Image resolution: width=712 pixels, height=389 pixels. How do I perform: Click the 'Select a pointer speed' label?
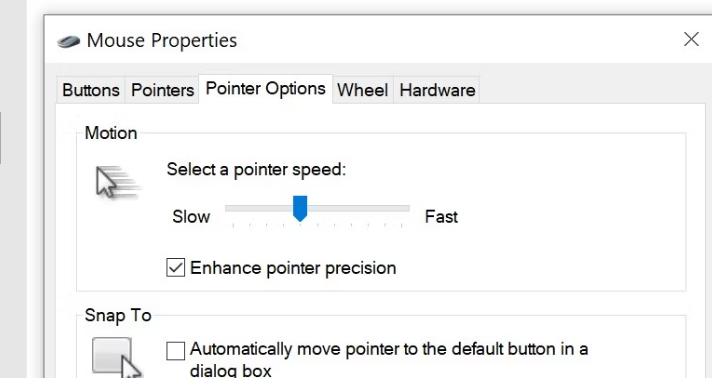256,170
